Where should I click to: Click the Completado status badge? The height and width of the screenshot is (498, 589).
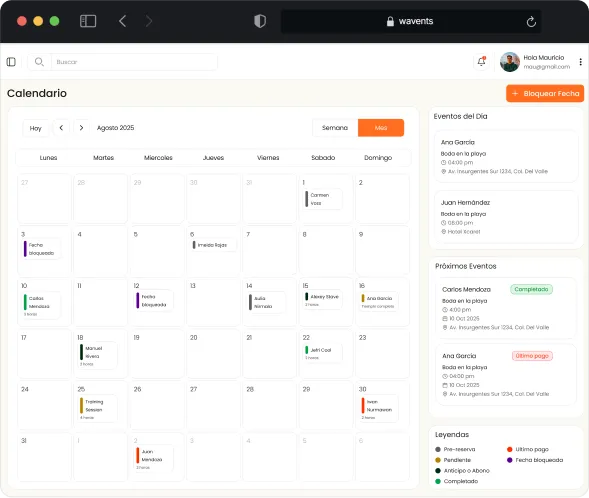(531, 289)
